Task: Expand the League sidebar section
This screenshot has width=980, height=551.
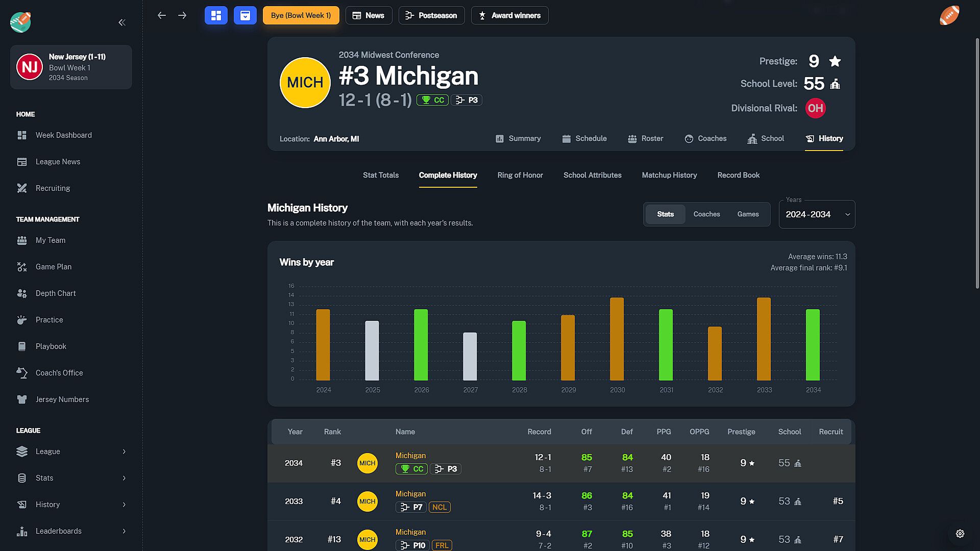Action: (71, 452)
